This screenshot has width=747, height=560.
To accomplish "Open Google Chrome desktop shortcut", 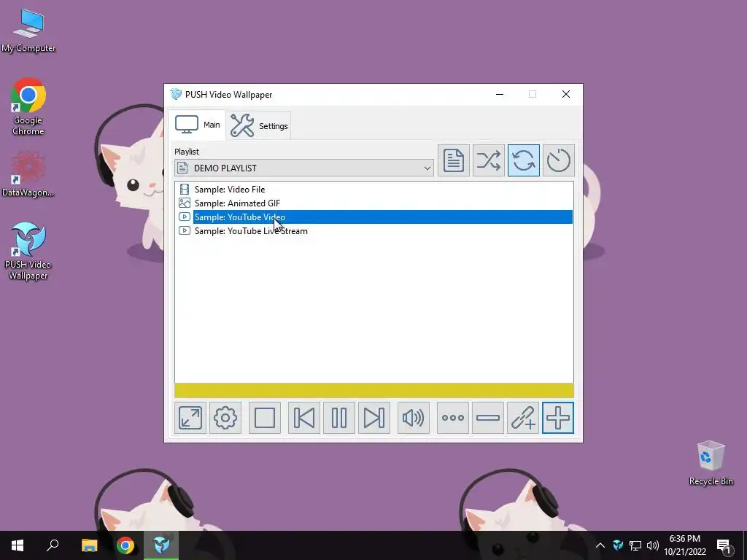I will tap(28, 107).
